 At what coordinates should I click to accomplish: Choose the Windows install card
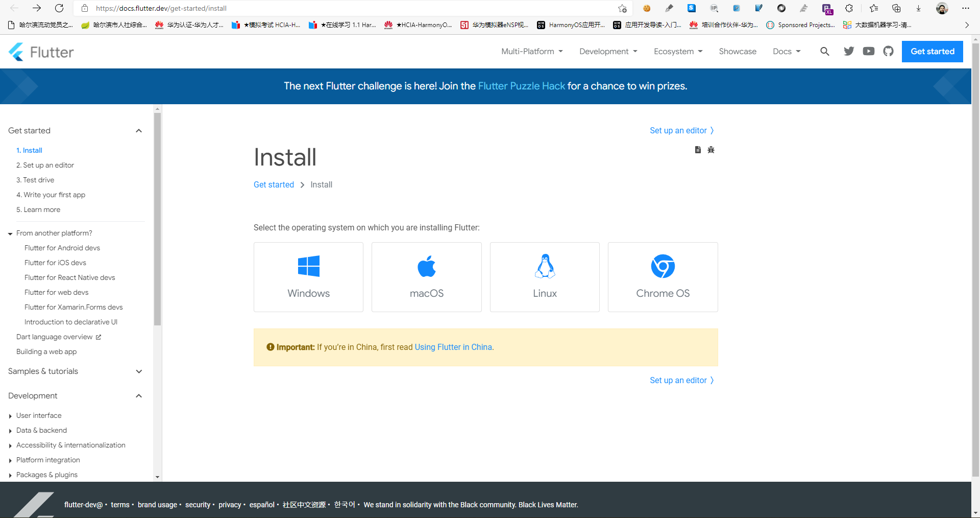click(x=308, y=277)
